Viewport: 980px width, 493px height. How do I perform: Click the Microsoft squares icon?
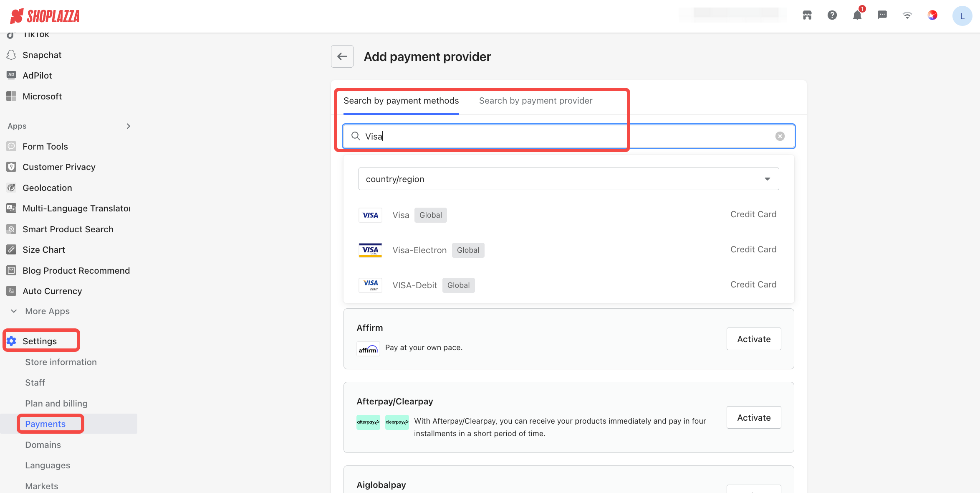point(11,96)
